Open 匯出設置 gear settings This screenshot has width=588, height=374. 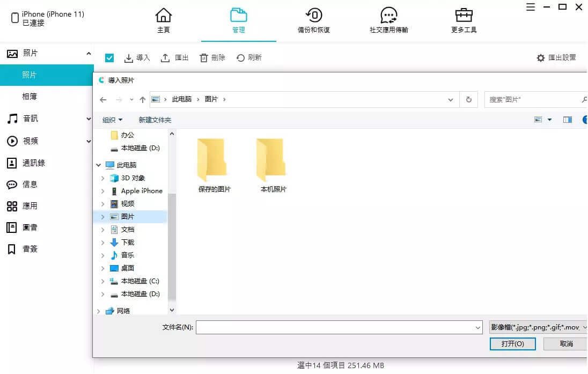(541, 58)
